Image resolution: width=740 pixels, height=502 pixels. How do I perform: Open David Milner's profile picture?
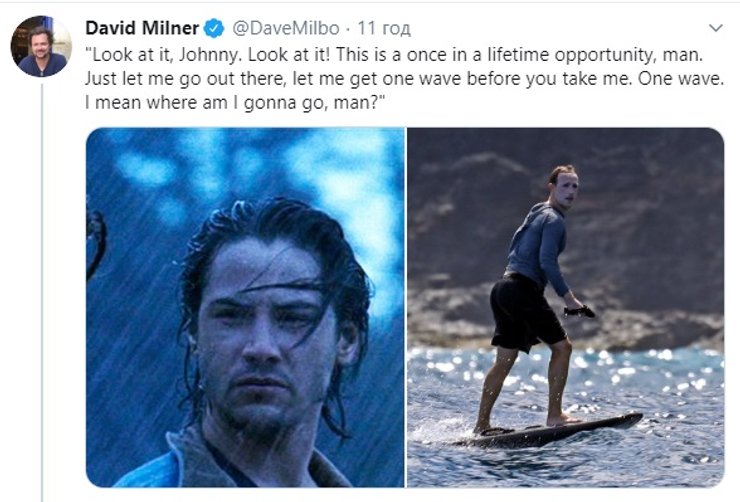pyautogui.click(x=41, y=46)
